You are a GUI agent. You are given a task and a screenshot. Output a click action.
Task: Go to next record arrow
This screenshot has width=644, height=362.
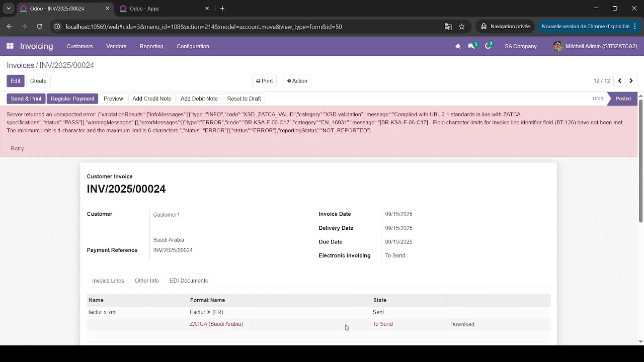click(x=631, y=81)
